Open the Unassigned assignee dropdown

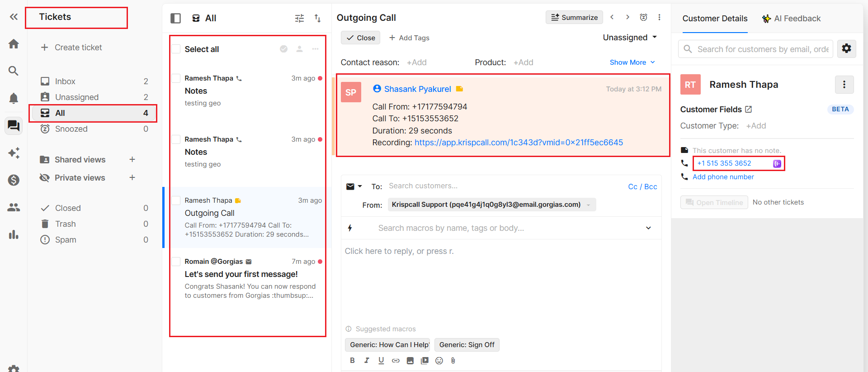tap(630, 38)
